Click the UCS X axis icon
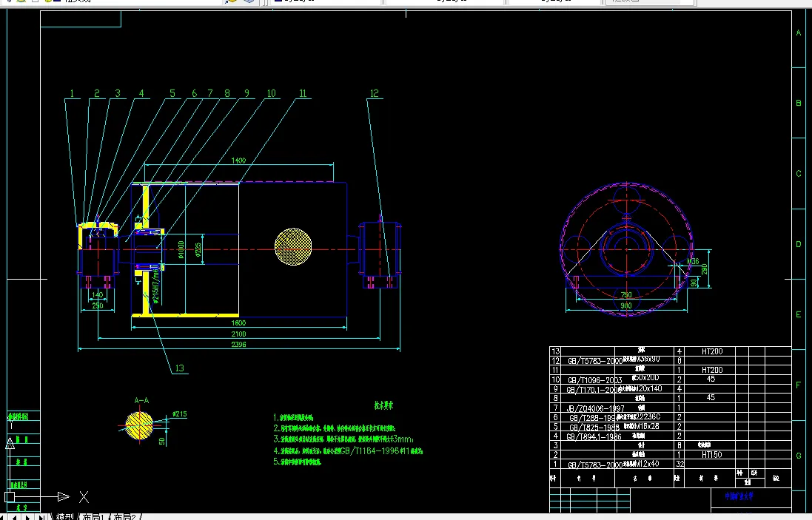 click(x=84, y=497)
